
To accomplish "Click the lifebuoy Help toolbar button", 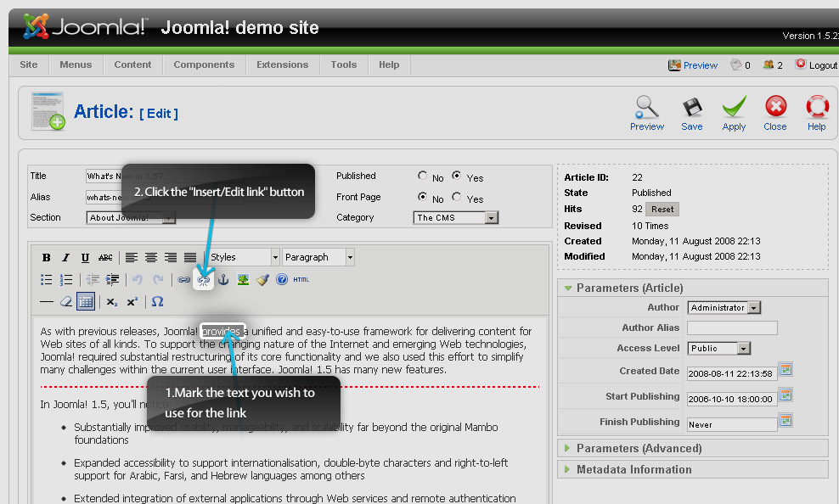I will click(x=817, y=114).
